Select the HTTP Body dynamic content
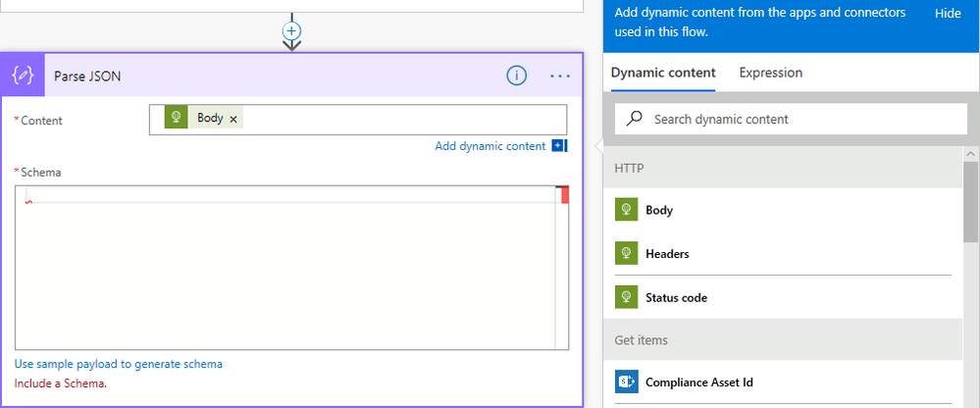The width and height of the screenshot is (980, 408). pos(659,210)
